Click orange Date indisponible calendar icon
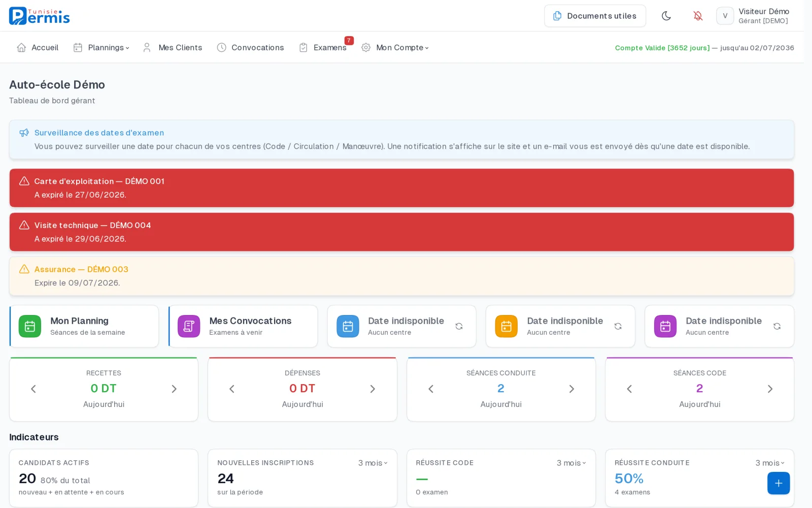Image resolution: width=812 pixels, height=508 pixels. pos(506,326)
